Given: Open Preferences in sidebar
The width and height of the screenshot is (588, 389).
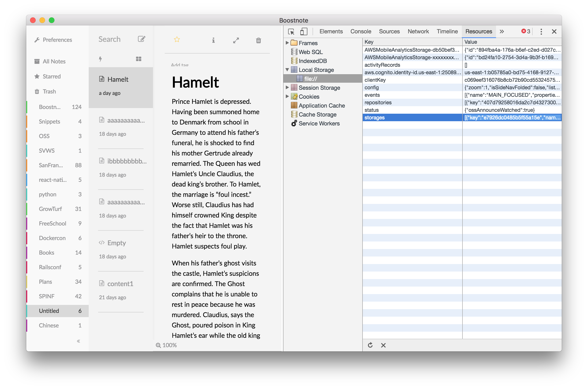Looking at the screenshot, I should click(57, 40).
